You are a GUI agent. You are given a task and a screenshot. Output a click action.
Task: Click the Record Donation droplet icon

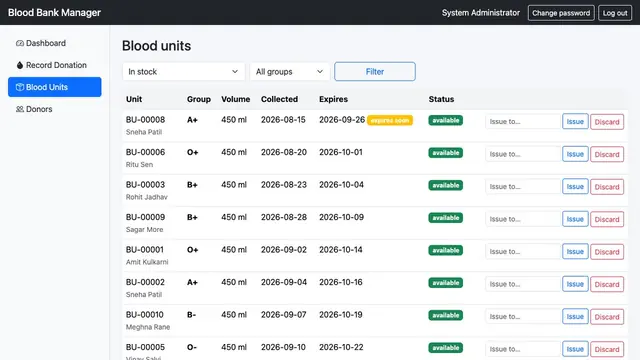coord(20,65)
